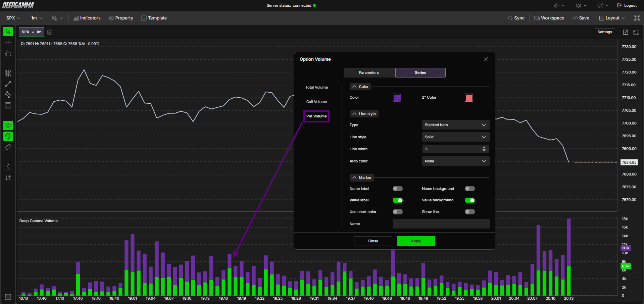Viewport: 644px width, 304px height.
Task: Click the Settings button above chart
Action: 605,32
